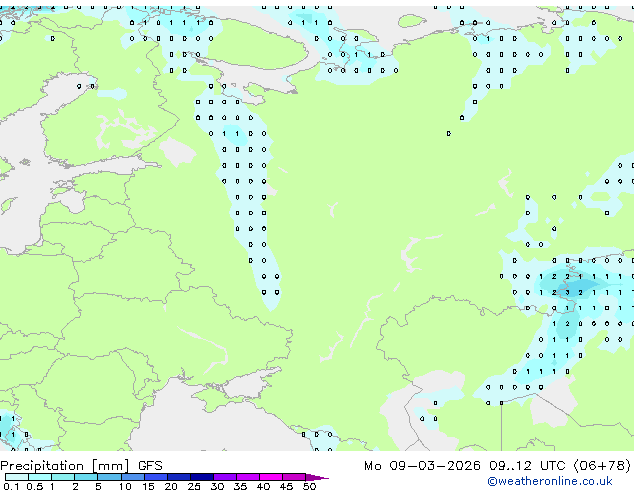634x490 pixels.
Task: Click the 'Precipitation [mm]' title text
Action: click(65, 466)
